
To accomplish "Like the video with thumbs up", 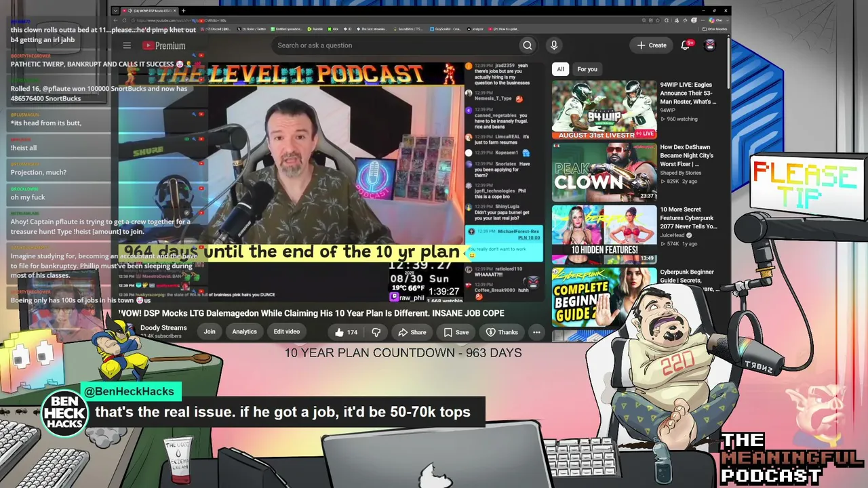I will [x=346, y=332].
